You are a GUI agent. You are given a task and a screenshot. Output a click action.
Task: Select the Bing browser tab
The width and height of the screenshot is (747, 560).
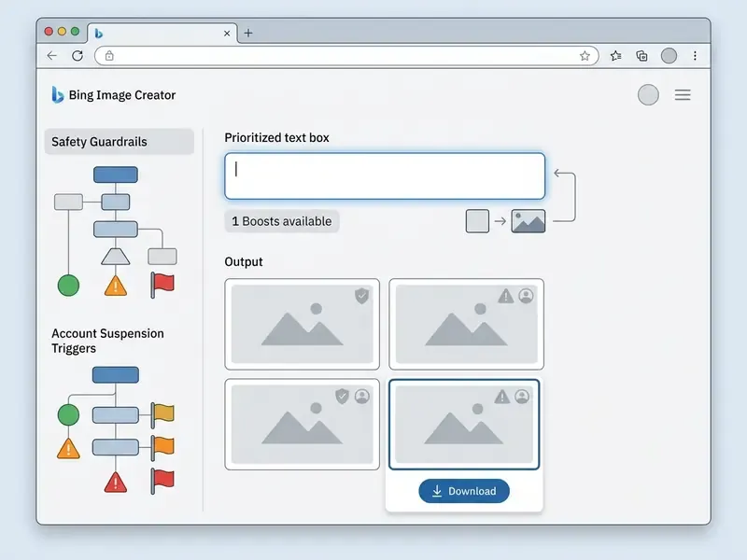(162, 34)
